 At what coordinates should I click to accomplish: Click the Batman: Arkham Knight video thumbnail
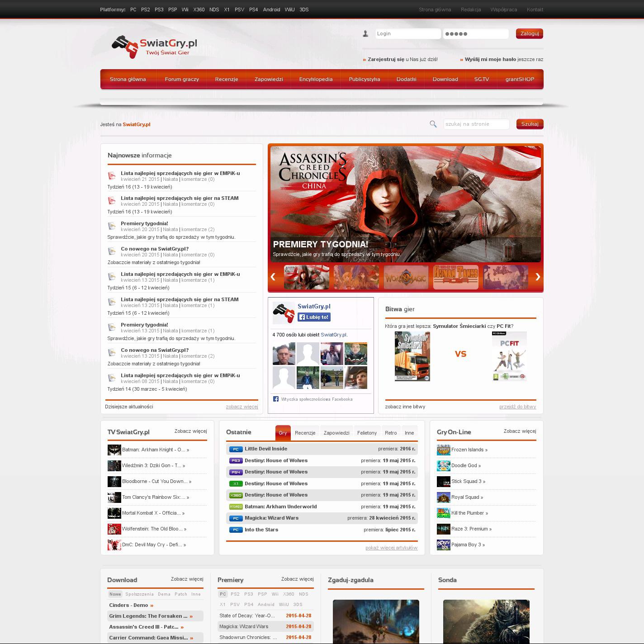coord(114,450)
